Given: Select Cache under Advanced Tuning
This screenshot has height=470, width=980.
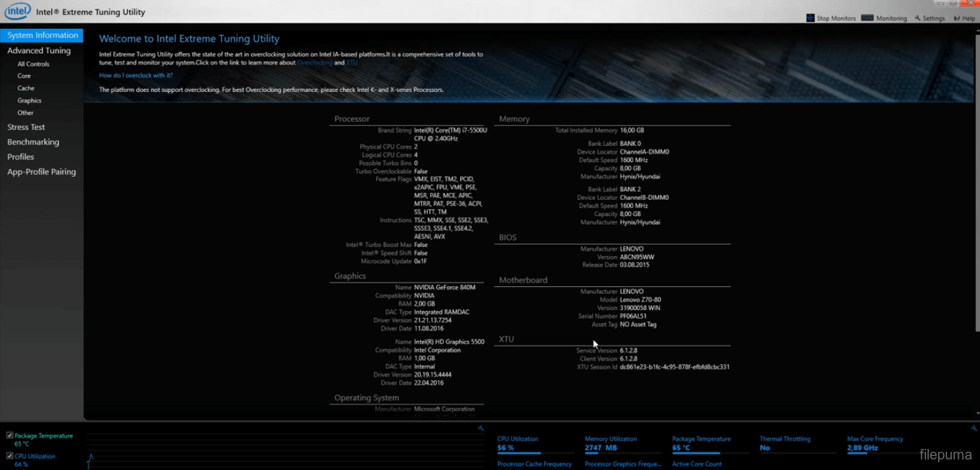Looking at the screenshot, I should pos(26,88).
